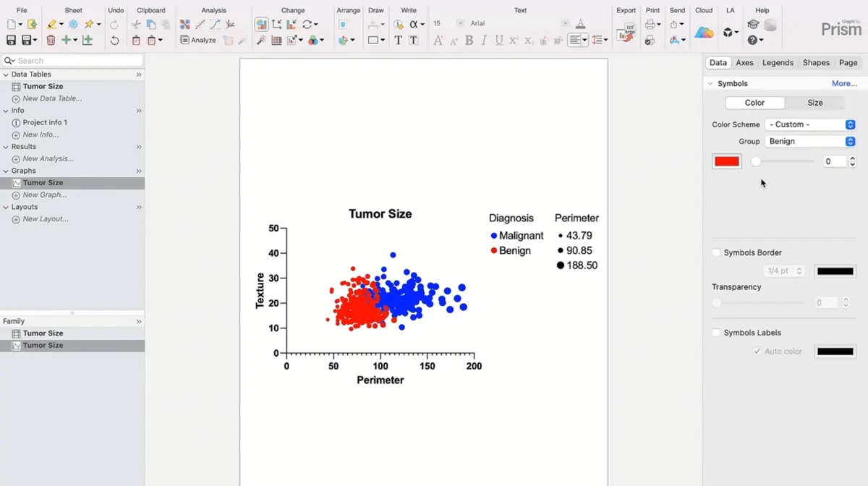Click the Analyze button in the toolbar
The height and width of the screenshot is (486, 868).
[198, 40]
